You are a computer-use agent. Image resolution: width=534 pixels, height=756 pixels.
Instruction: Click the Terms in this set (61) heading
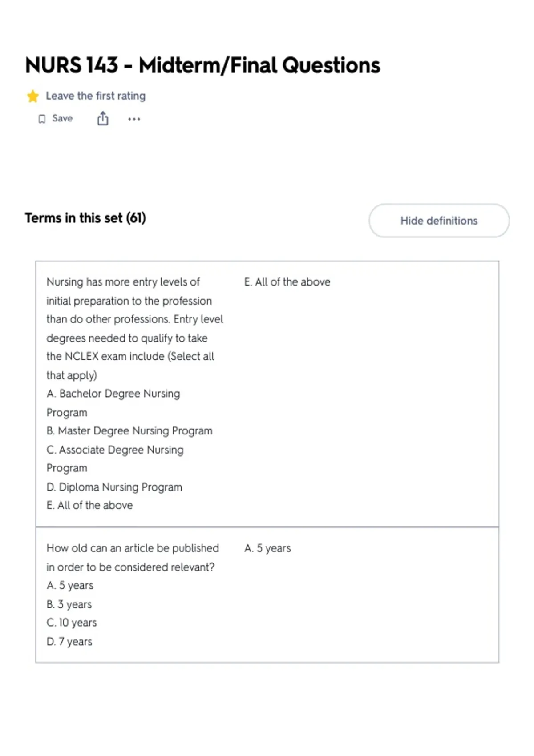85,218
